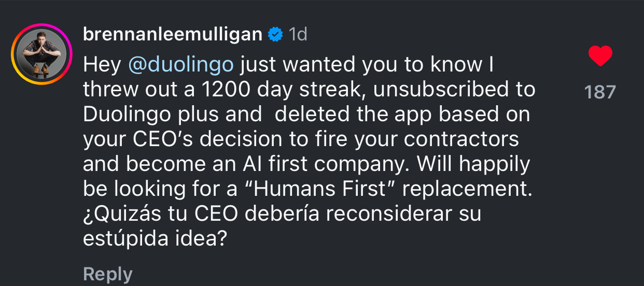Click the 1d timestamp
Viewport: 644px width, 286px height.
[x=298, y=35]
